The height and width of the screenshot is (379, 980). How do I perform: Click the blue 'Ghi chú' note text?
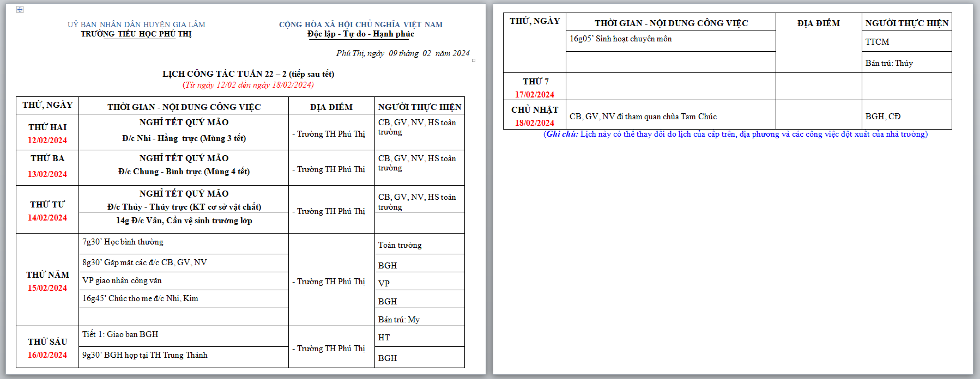point(736,134)
